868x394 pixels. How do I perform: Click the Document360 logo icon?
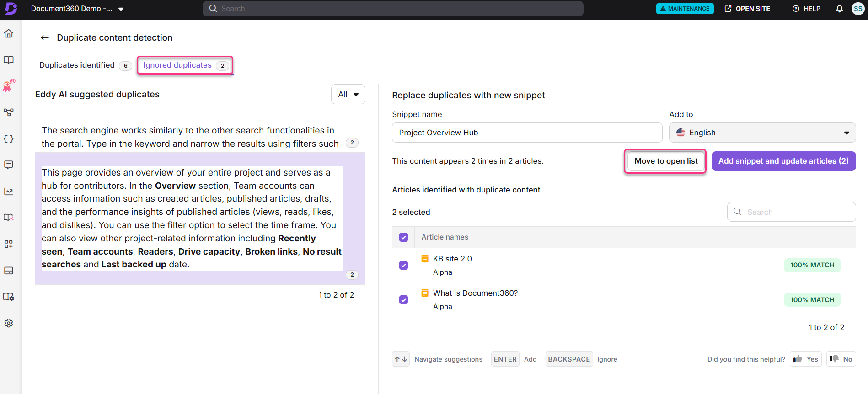11,8
